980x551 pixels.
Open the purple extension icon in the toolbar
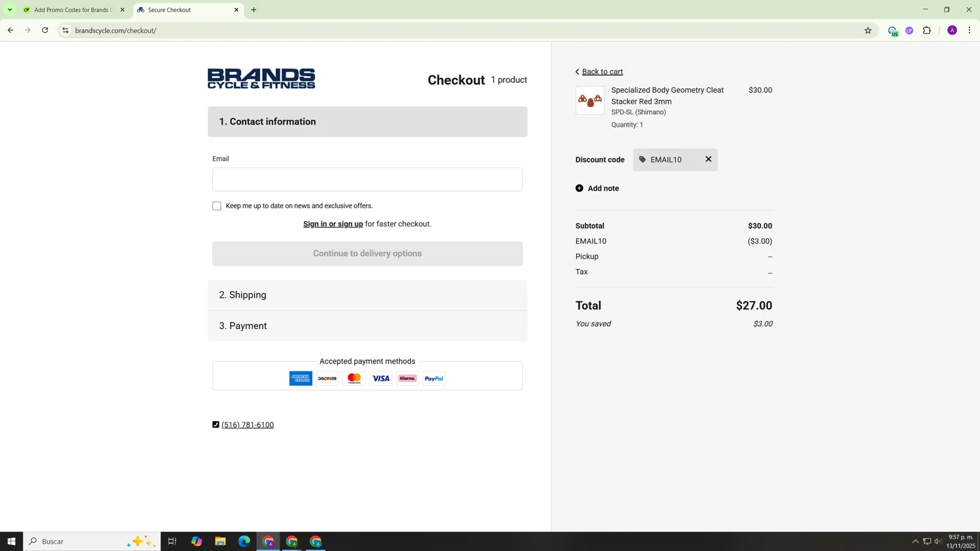tap(909, 31)
